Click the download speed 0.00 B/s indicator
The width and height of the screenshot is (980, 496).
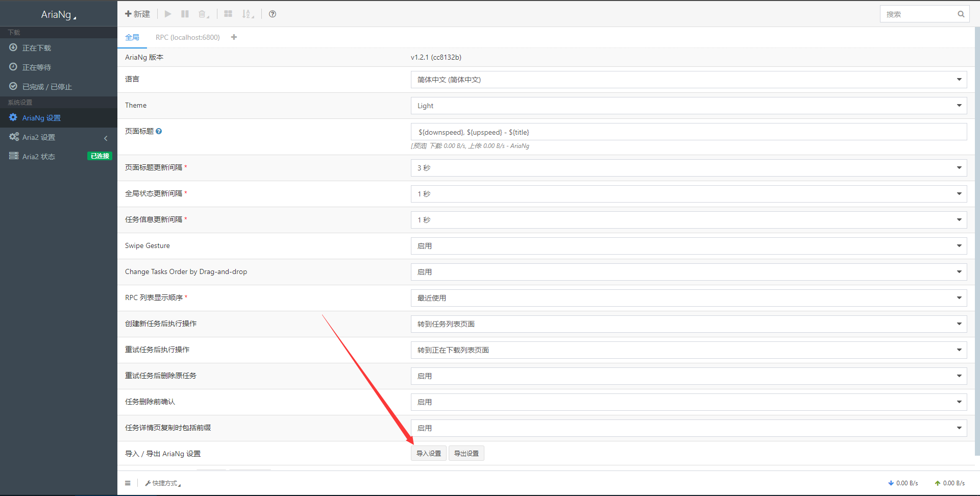(x=903, y=483)
